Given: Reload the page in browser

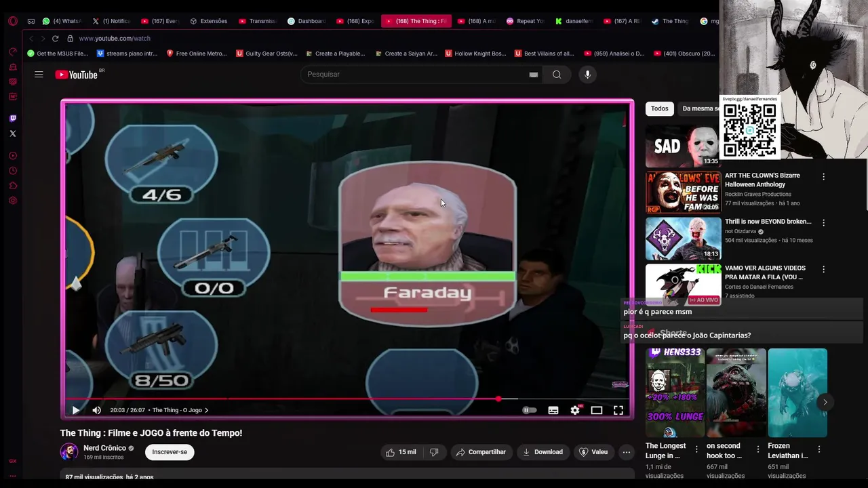Looking at the screenshot, I should (56, 39).
